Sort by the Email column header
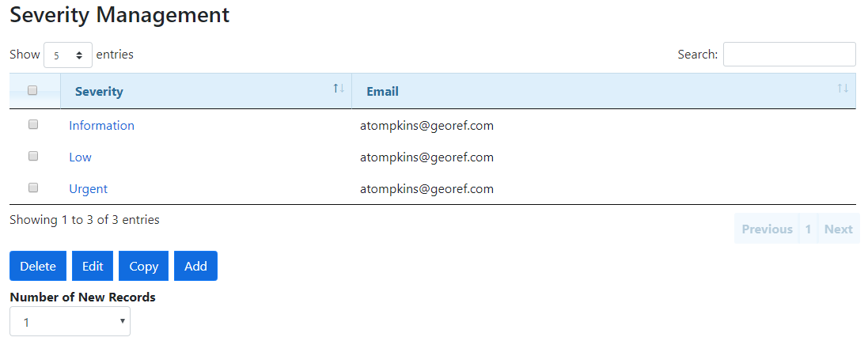 tap(383, 92)
